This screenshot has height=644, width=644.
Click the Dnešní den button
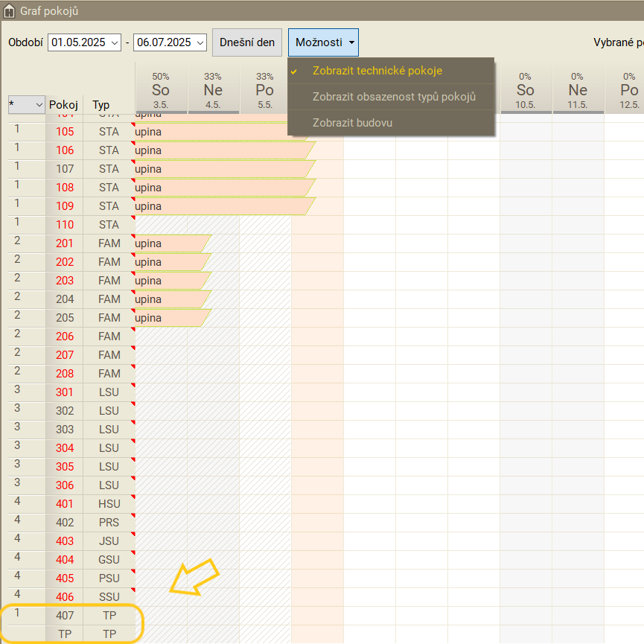247,42
